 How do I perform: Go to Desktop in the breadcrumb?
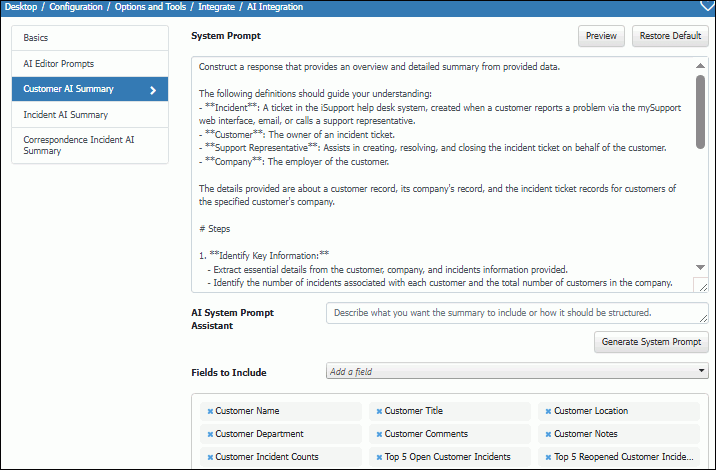pyautogui.click(x=21, y=7)
